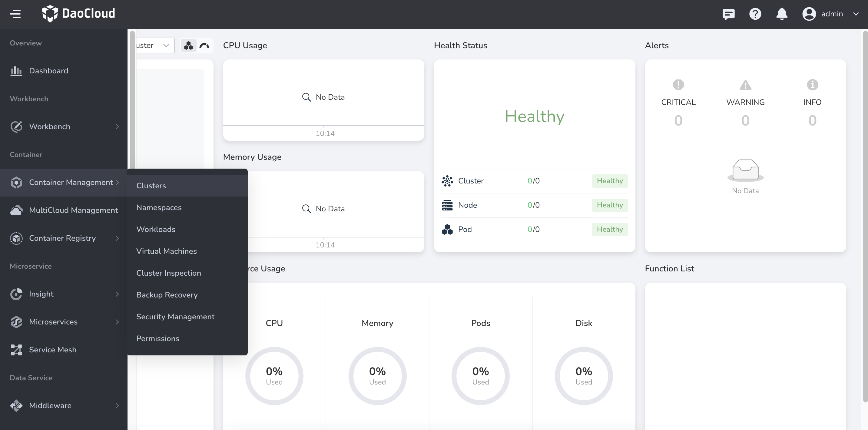The height and width of the screenshot is (430, 868).
Task: Expand the Container Registry submenu
Action: tap(117, 238)
